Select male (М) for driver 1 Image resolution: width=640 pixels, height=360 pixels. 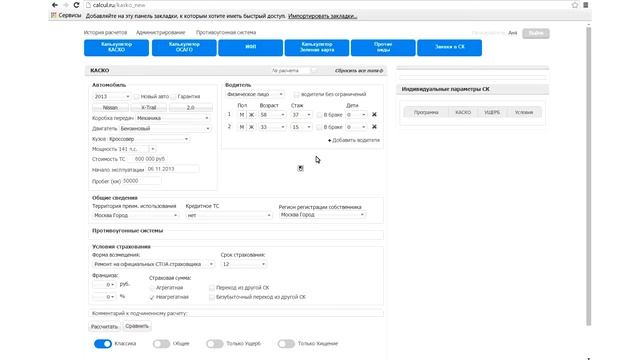(242, 115)
